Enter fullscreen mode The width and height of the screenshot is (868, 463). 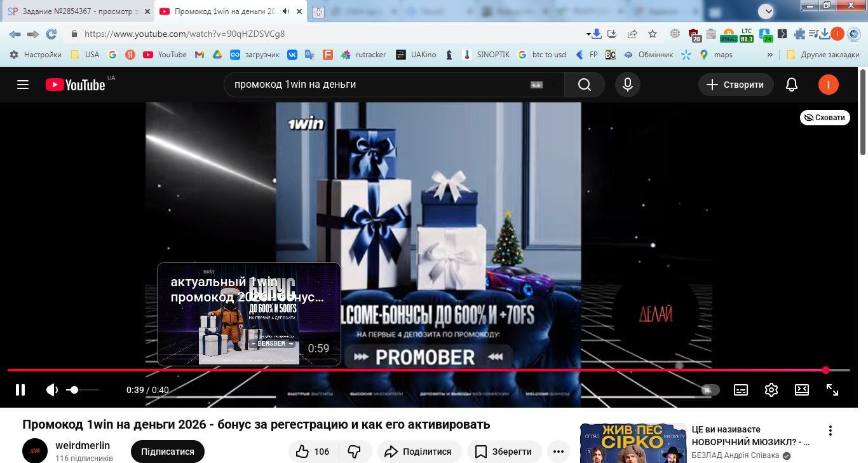(x=832, y=390)
